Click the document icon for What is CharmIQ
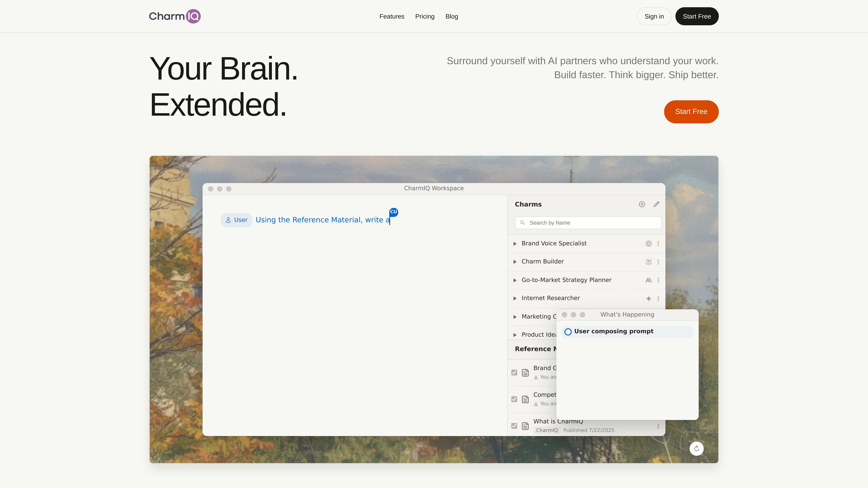Screen dimensions: 868x488 [525, 426]
